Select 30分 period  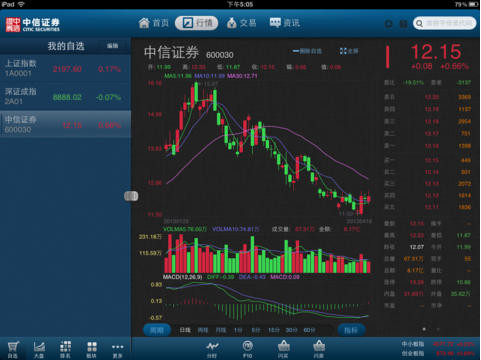click(291, 330)
